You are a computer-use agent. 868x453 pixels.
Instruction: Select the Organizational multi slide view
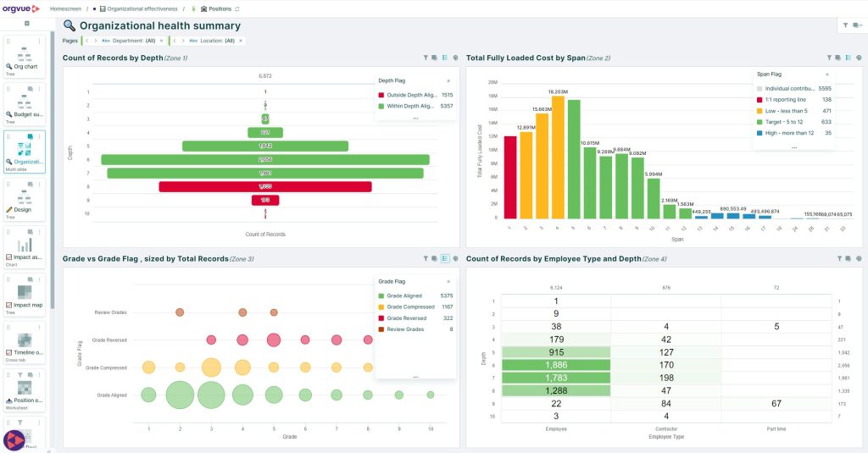tap(25, 152)
